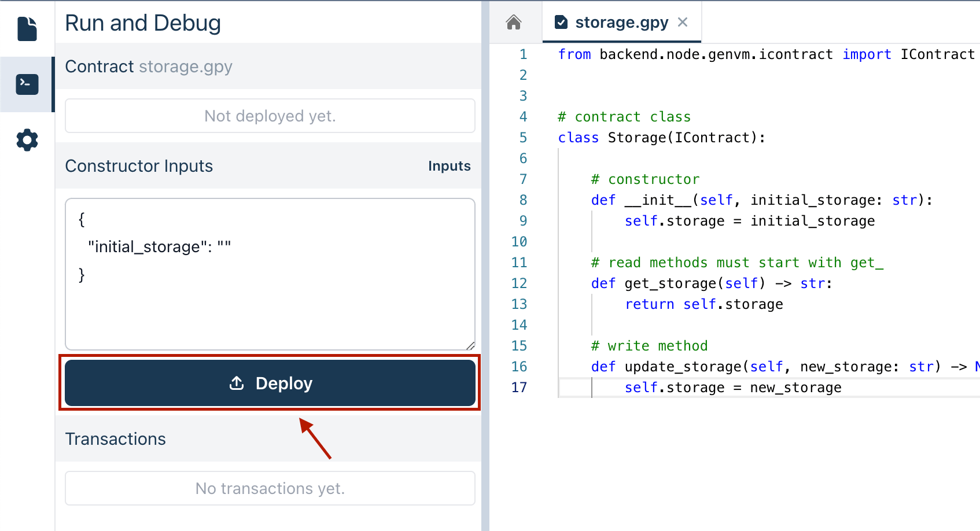Screen dimensions: 980x531
Task: Click the Transactions section header
Action: pyautogui.click(x=116, y=439)
